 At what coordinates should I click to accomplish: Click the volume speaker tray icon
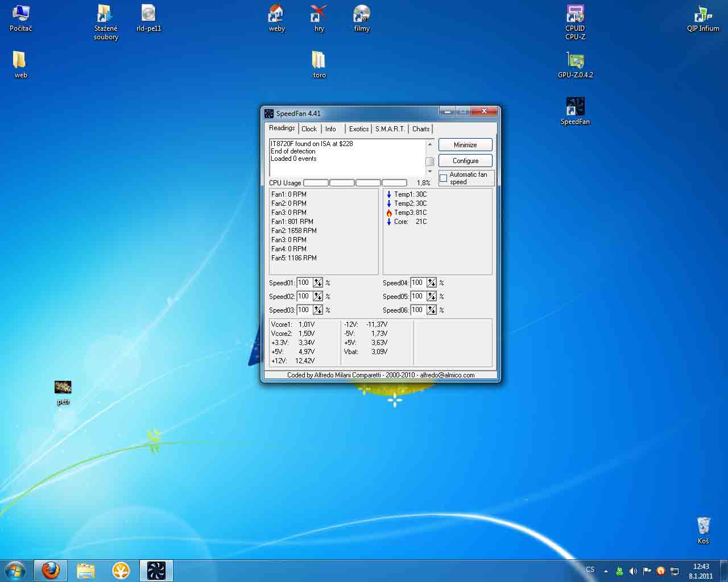point(633,571)
